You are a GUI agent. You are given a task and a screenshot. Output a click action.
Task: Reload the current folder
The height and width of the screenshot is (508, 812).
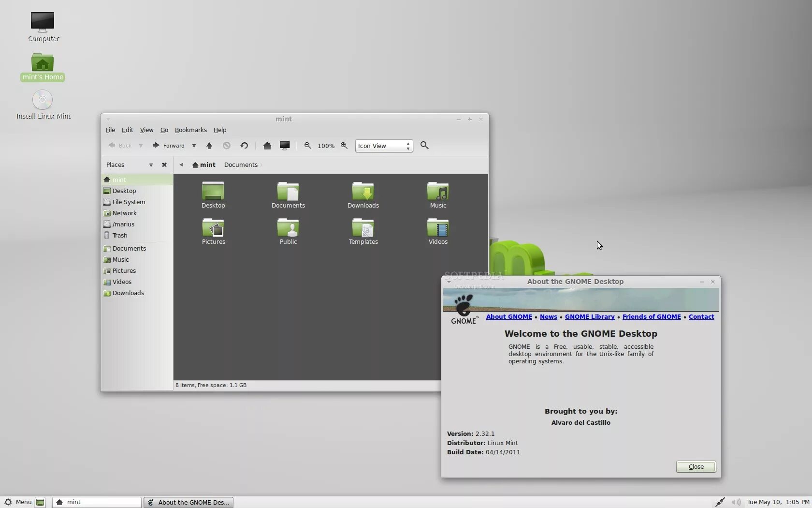tap(244, 146)
